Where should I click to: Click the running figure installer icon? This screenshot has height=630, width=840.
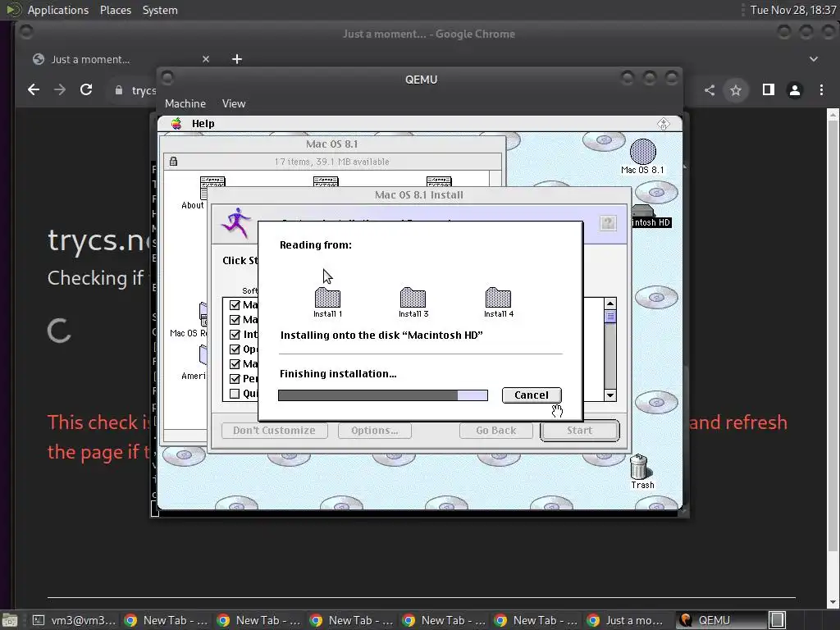pos(235,223)
